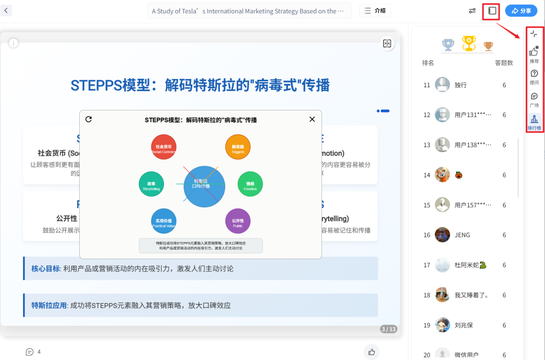
Task: Select the 排行榜 leaderboard tab
Action: pyautogui.click(x=534, y=122)
